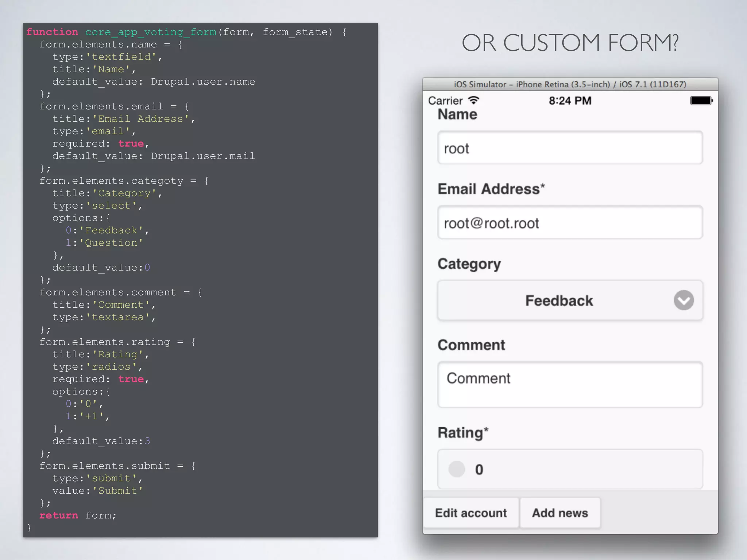Select the 'Rating*' label
This screenshot has height=560, width=747.
(x=463, y=433)
